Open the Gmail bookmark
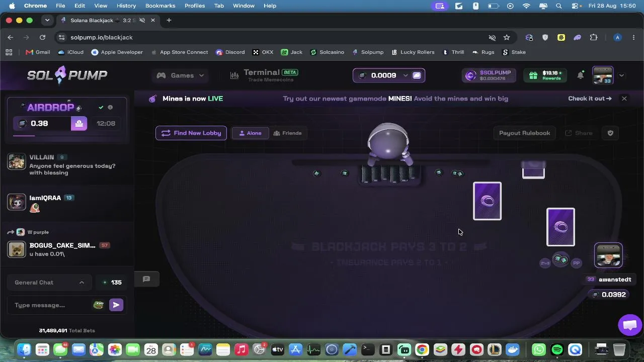The width and height of the screenshot is (644, 362). click(x=38, y=52)
